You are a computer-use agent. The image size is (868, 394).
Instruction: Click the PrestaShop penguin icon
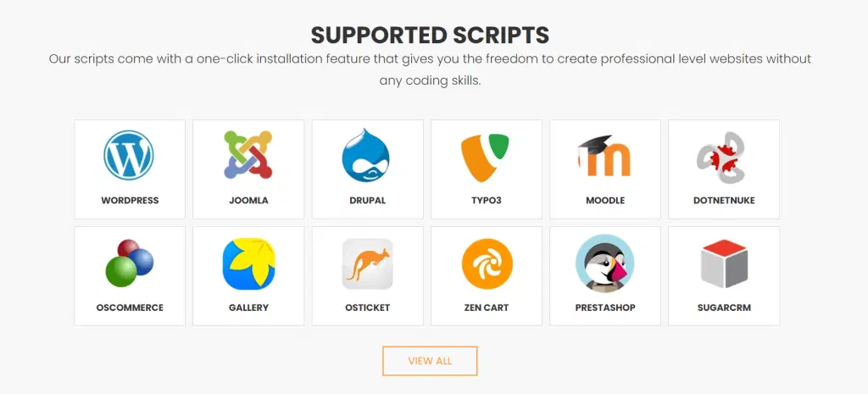[605, 264]
